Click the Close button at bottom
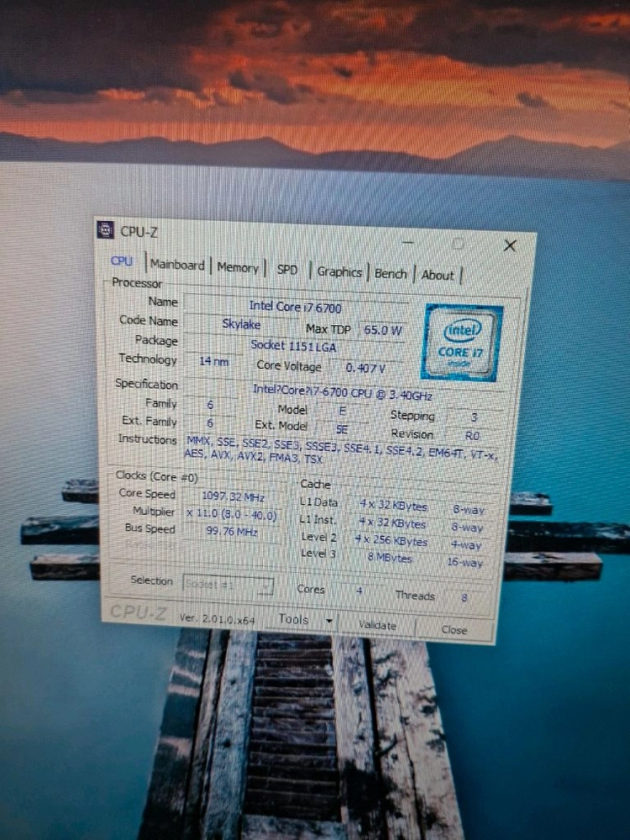The width and height of the screenshot is (630, 840). [454, 630]
